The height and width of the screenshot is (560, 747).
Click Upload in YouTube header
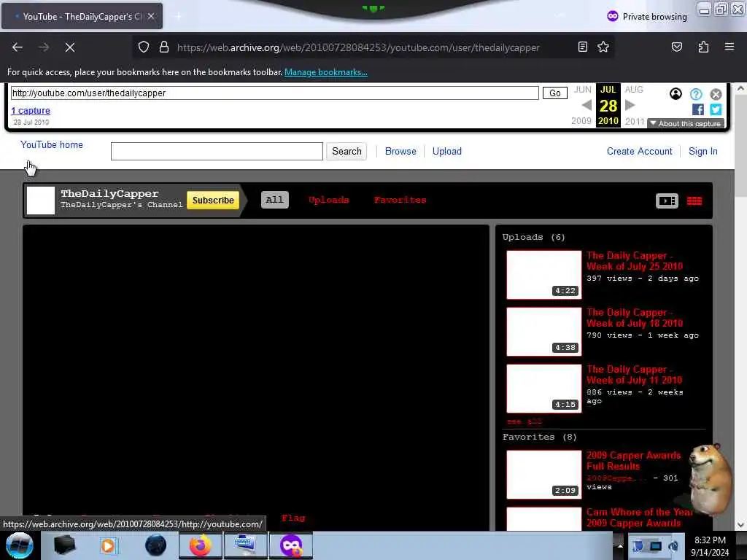coord(447,152)
